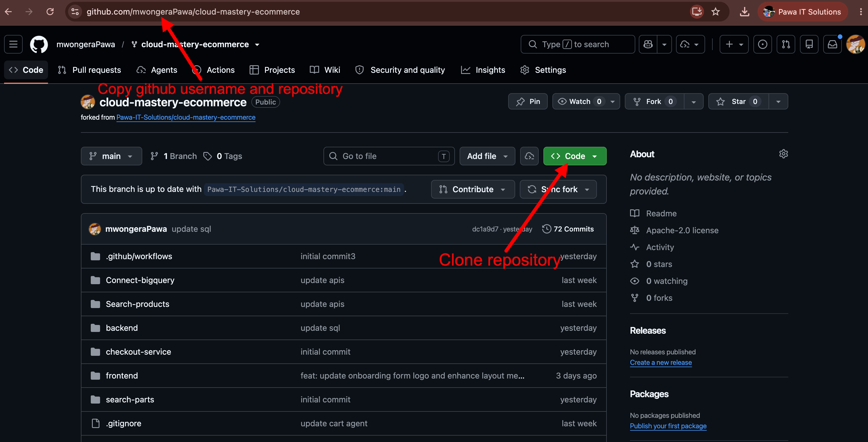The width and height of the screenshot is (868, 442).
Task: Switch to the Actions tab
Action: 213,70
